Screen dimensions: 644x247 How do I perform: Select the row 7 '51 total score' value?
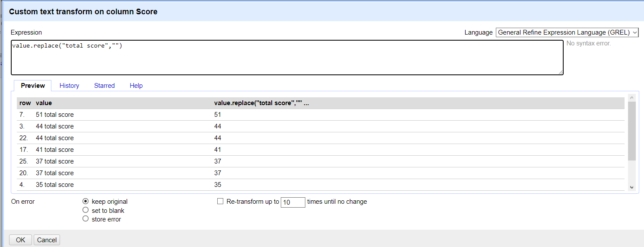(x=55, y=115)
